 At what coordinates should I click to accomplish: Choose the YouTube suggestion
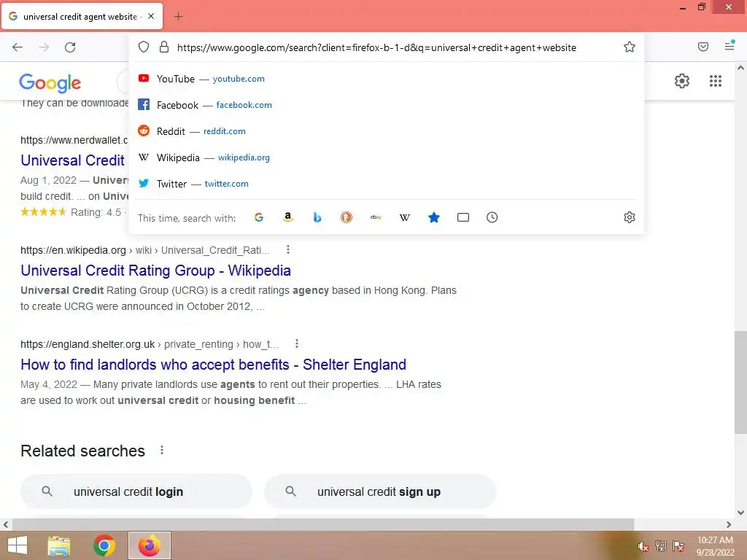coord(386,79)
